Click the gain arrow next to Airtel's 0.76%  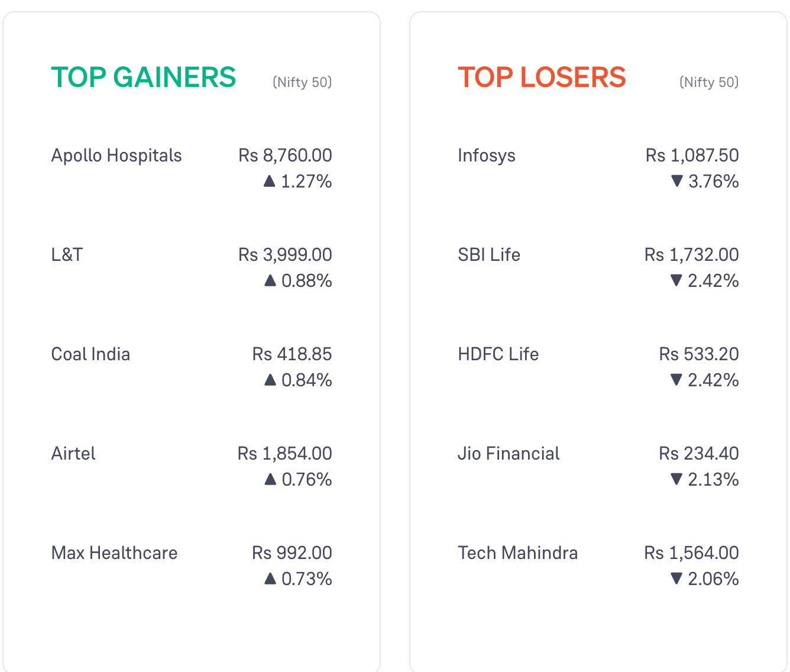point(270,479)
